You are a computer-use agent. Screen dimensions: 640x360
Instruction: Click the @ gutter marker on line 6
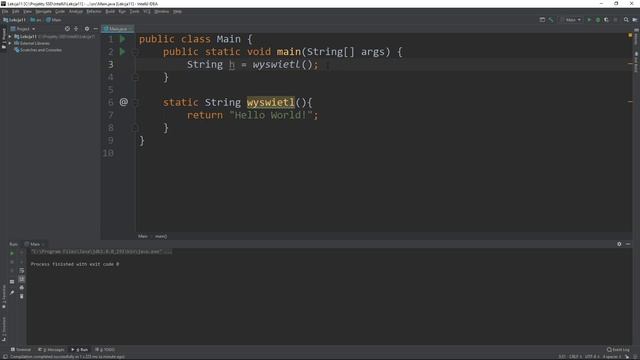point(124,102)
